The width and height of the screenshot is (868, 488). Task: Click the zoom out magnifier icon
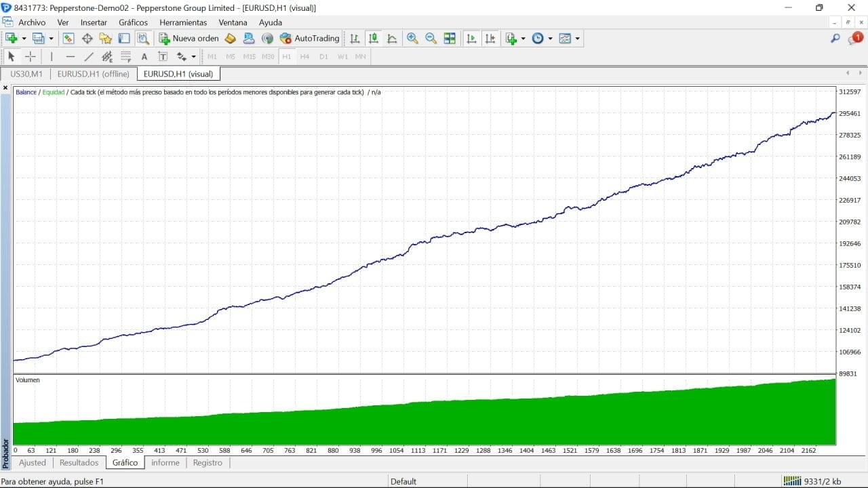tap(431, 39)
